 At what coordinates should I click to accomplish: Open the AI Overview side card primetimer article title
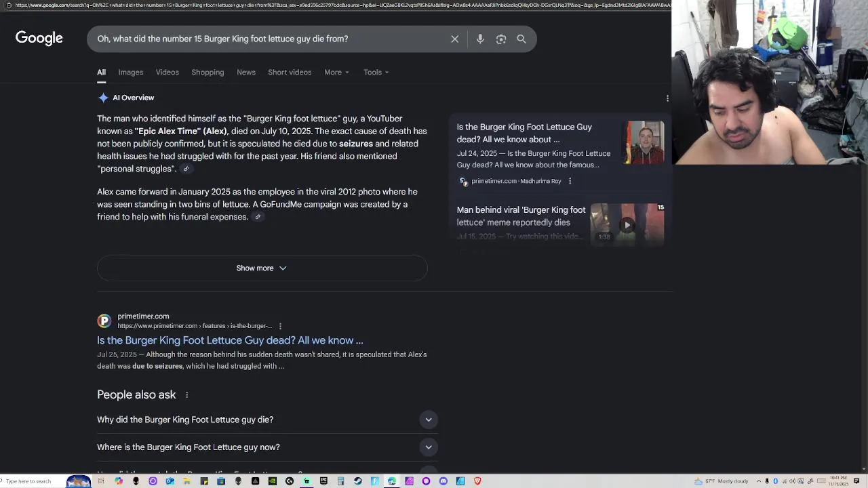524,133
